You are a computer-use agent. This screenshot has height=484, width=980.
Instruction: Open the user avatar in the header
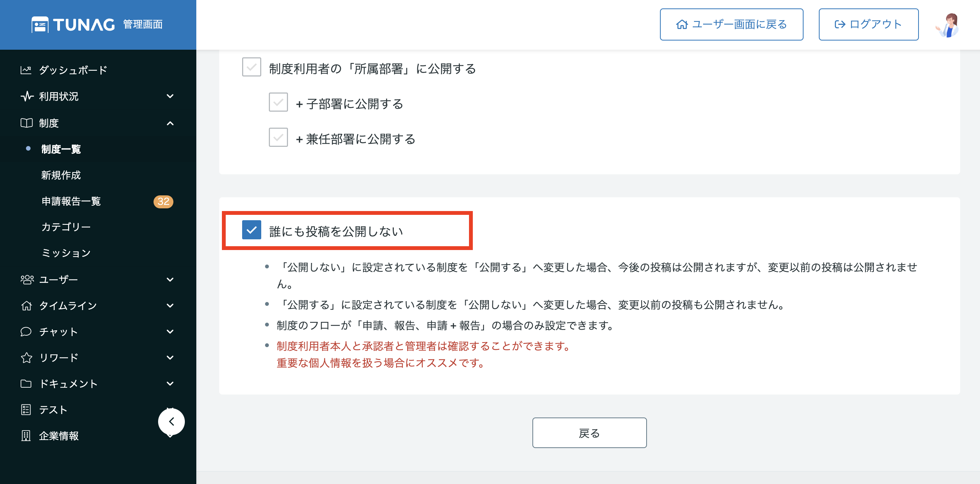pyautogui.click(x=948, y=25)
